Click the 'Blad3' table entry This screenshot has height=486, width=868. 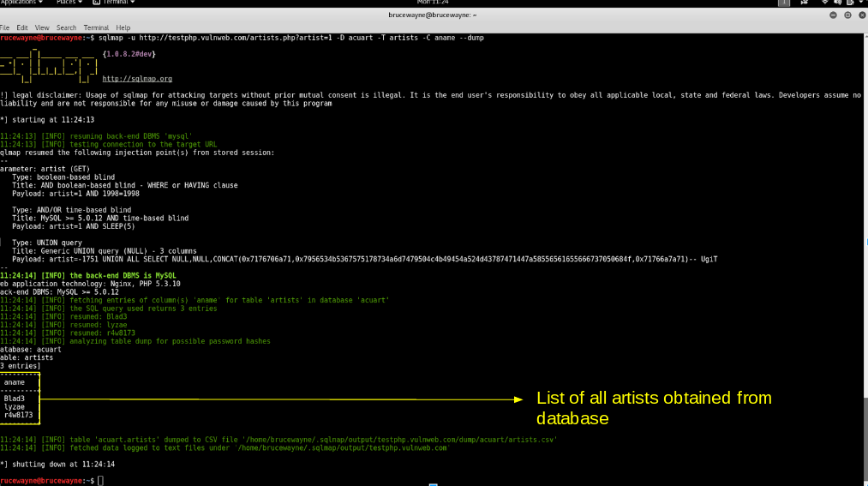point(15,399)
